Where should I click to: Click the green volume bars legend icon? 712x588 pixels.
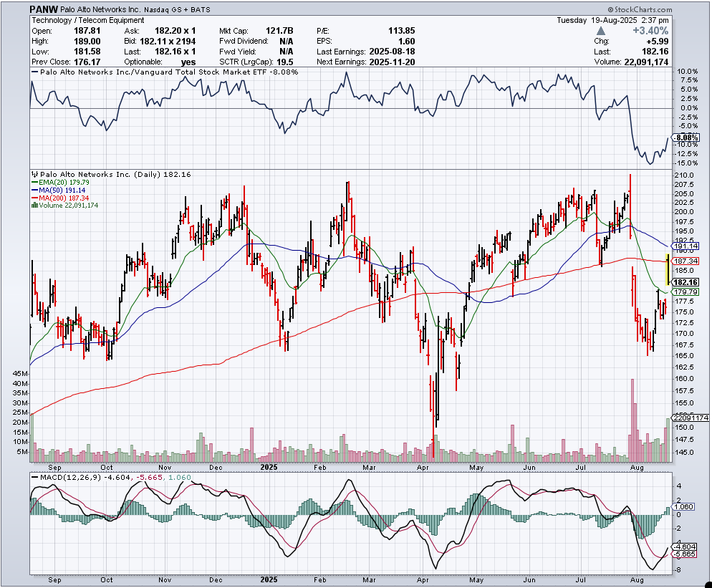point(34,206)
